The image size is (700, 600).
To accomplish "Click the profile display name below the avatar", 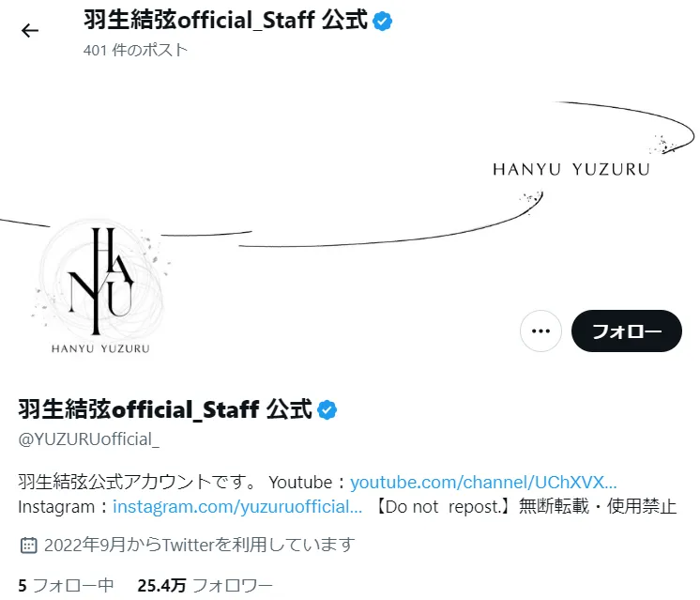I will coord(165,409).
